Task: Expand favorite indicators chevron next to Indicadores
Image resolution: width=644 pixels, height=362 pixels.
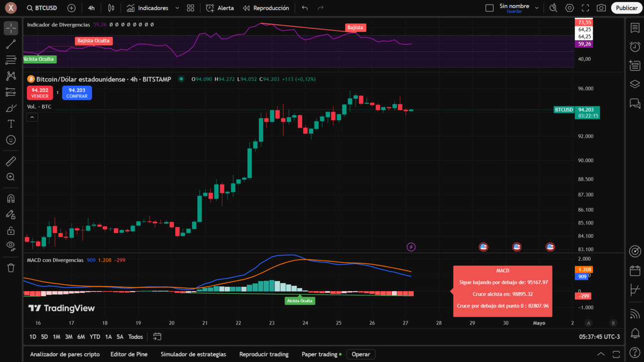Action: pyautogui.click(x=177, y=8)
